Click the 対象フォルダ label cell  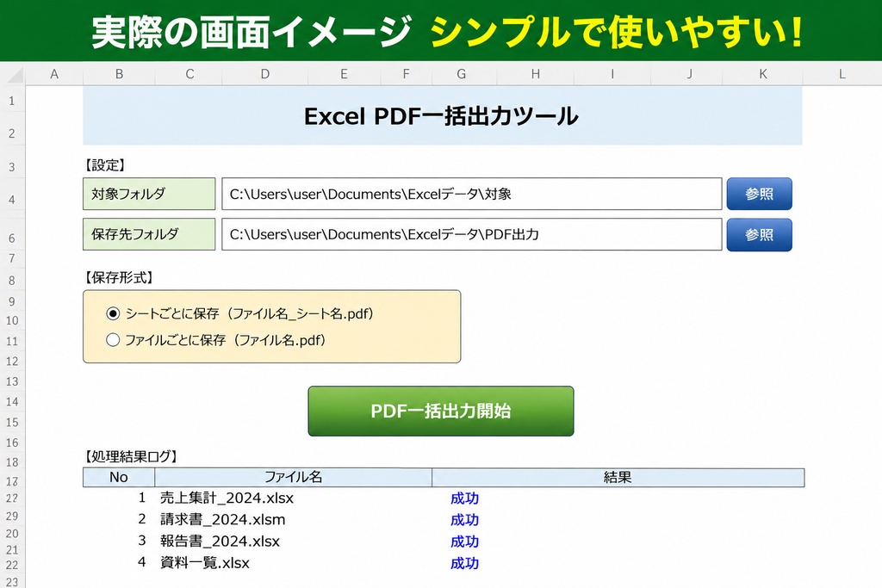pyautogui.click(x=149, y=194)
